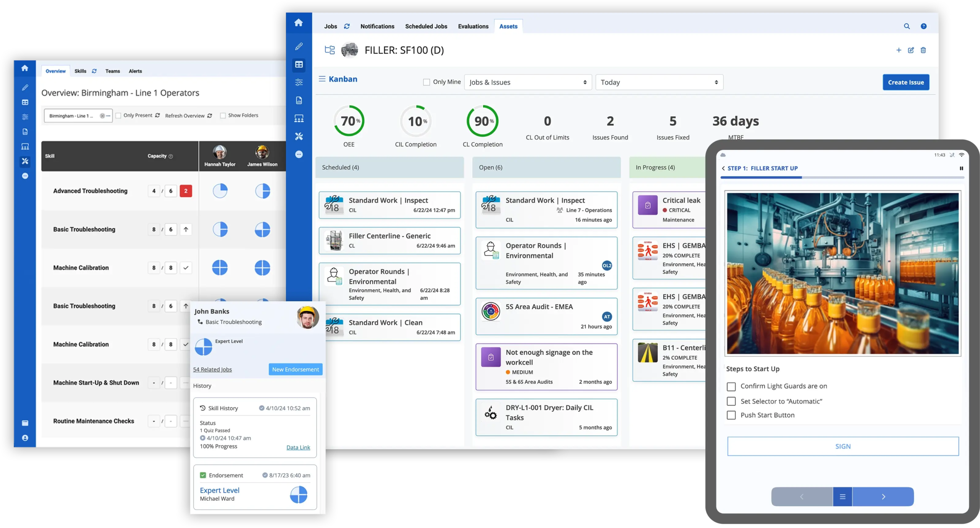980x528 pixels.
Task: Delete the asset with trash icon
Action: (923, 50)
